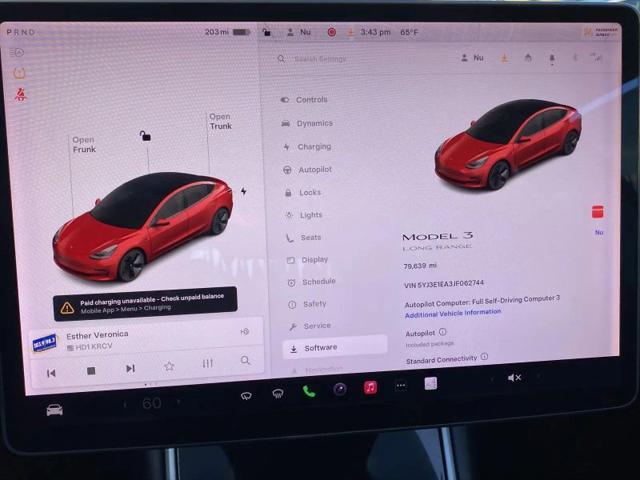Open Additional Vehicle Information link
This screenshot has width=640, height=480.
click(x=453, y=313)
